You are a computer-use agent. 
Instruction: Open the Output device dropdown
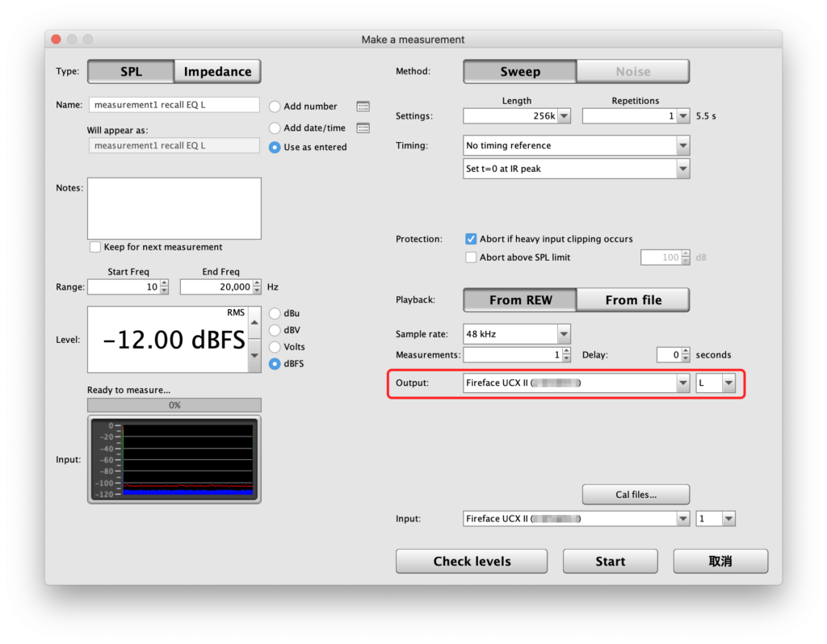point(682,383)
